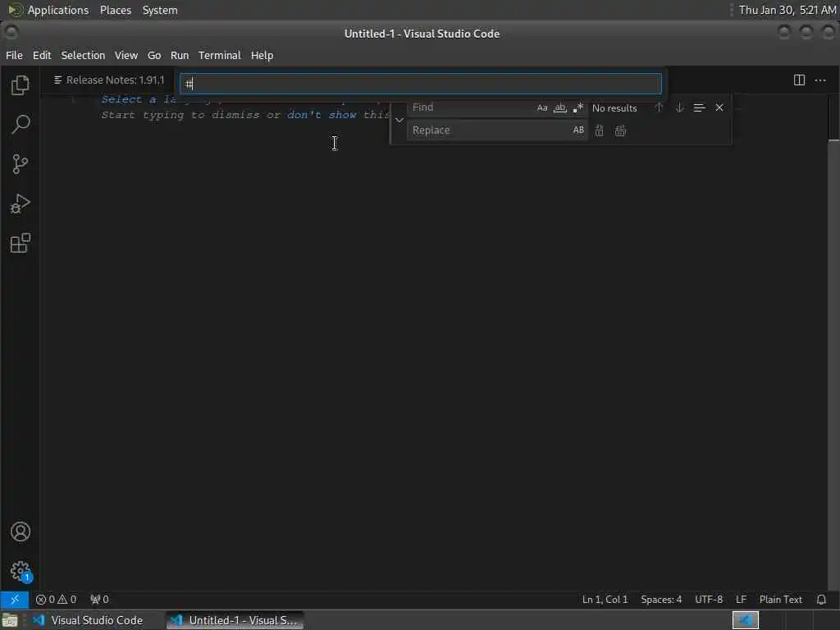Click the show desktop icon in taskbar
This screenshot has height=630, width=840.
10,620
